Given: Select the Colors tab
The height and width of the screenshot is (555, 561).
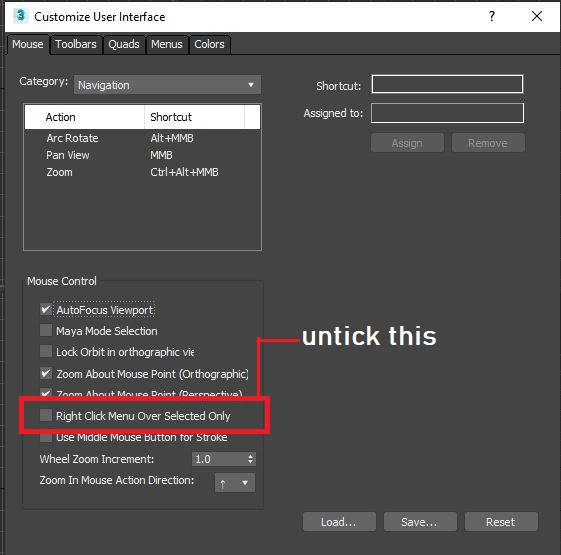Looking at the screenshot, I should [x=209, y=44].
